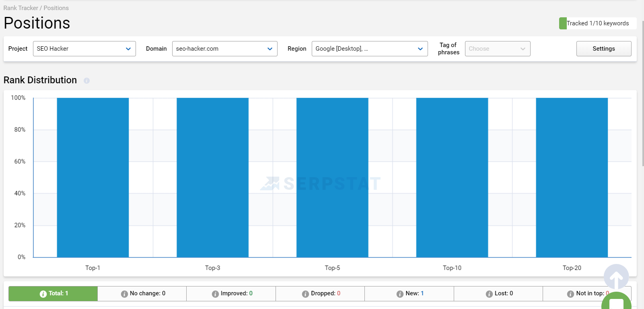Viewport: 644px width, 309px height.
Task: Click the info icon beside New
Action: [x=400, y=294]
